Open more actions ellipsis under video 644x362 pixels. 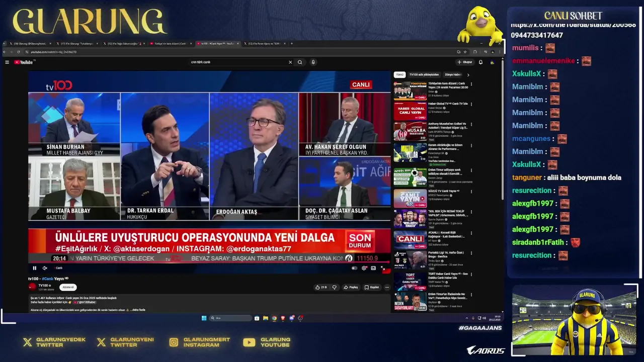[x=387, y=287]
